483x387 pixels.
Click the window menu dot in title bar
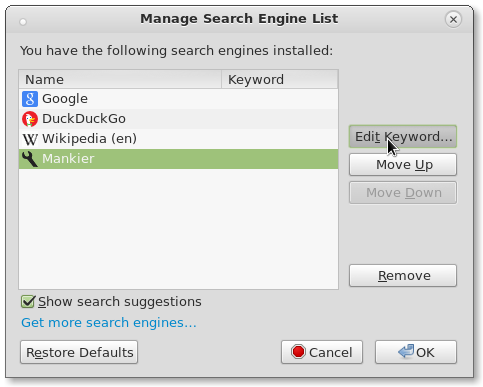click(x=23, y=22)
